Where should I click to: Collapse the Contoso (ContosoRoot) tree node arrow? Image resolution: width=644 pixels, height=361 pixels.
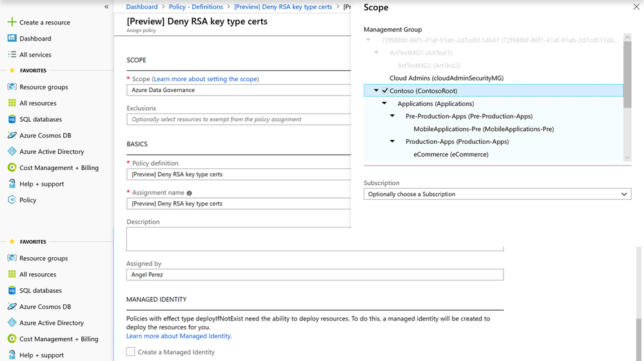pyautogui.click(x=376, y=90)
